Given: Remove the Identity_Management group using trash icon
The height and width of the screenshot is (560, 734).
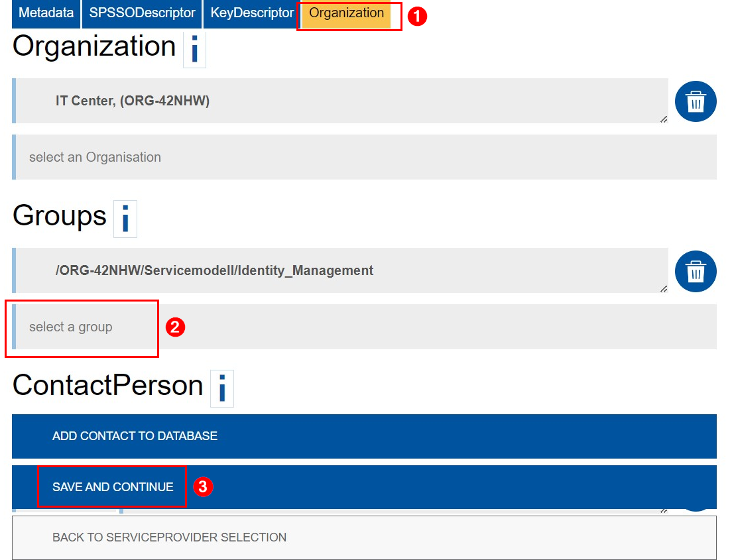Looking at the screenshot, I should (x=696, y=271).
